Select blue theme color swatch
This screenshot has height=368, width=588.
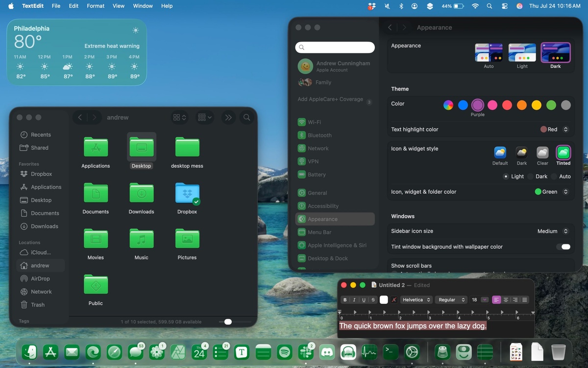pyautogui.click(x=463, y=105)
